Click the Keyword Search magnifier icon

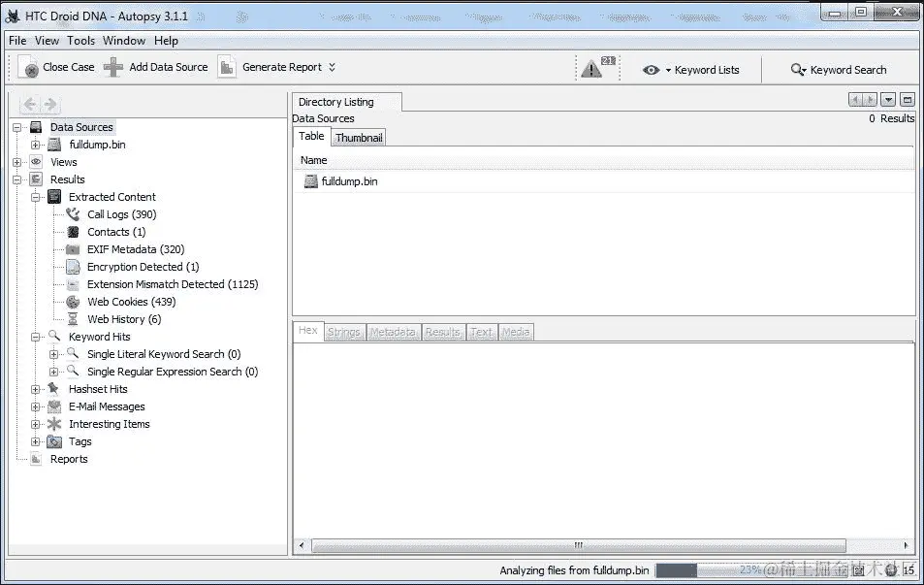(x=798, y=70)
